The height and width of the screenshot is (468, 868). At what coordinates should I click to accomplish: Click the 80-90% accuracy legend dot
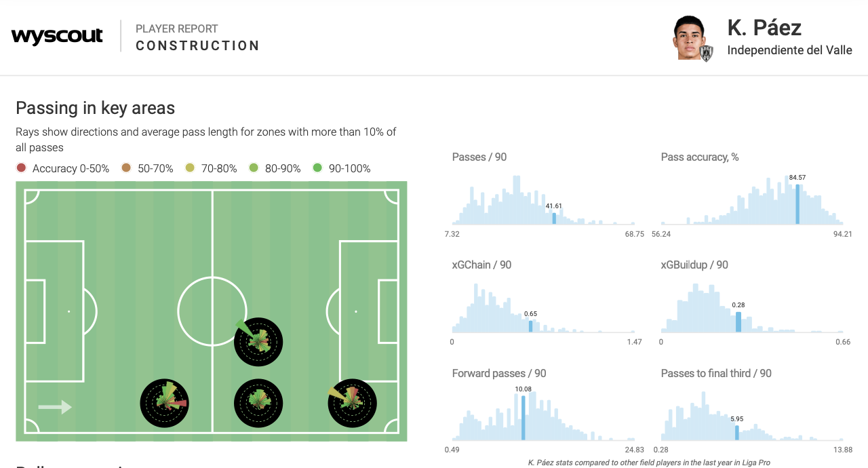(254, 168)
